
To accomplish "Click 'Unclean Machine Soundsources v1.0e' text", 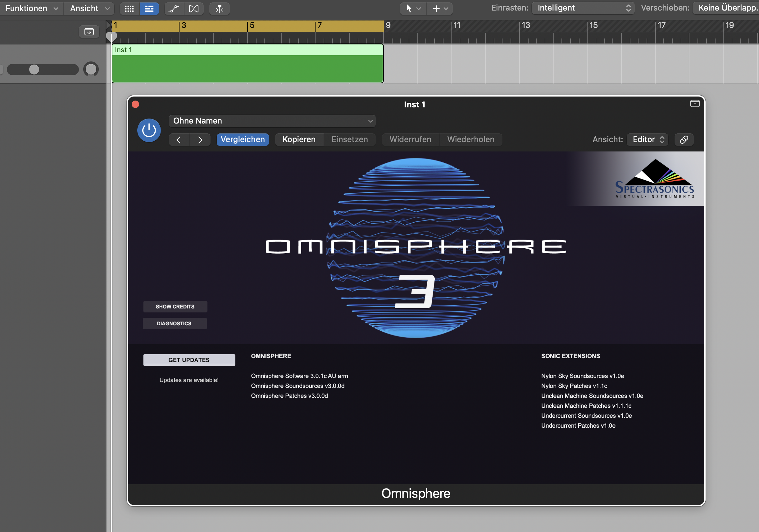I will click(593, 396).
